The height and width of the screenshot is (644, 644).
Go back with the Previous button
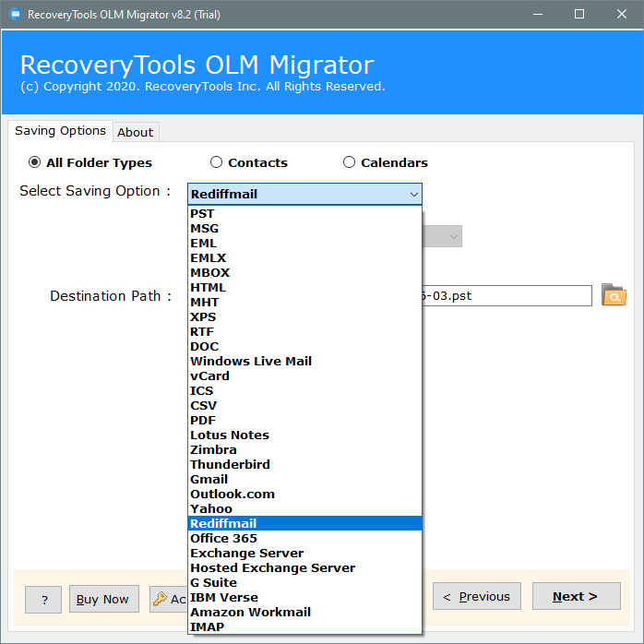click(x=477, y=596)
